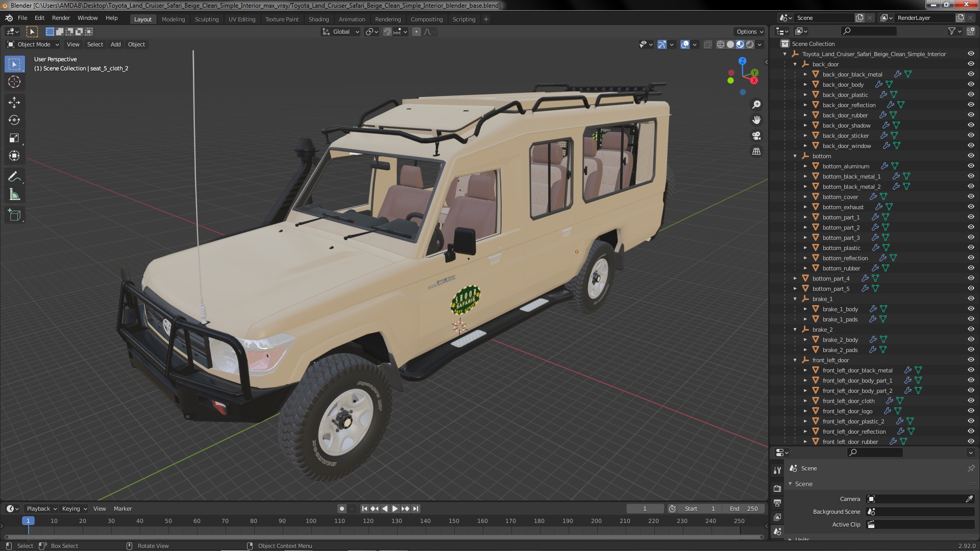Switch orthographic/perspective grid icon
Screen dimensions: 980x551
[756, 152]
